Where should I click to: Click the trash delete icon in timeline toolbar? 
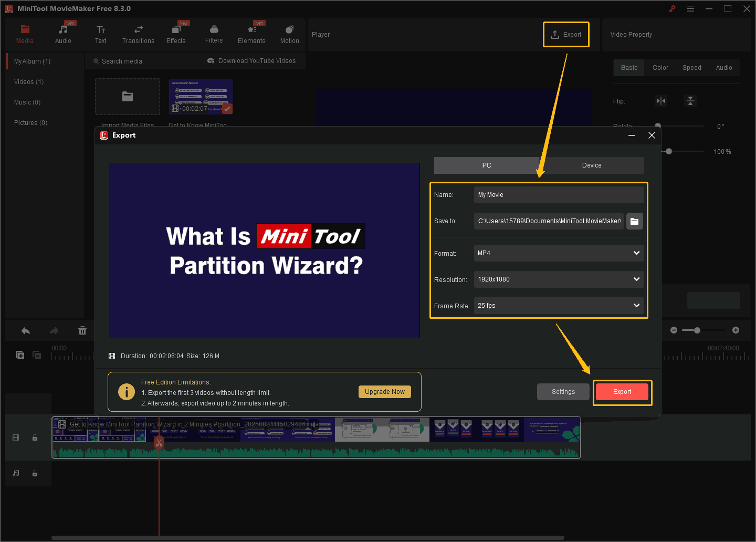82,330
